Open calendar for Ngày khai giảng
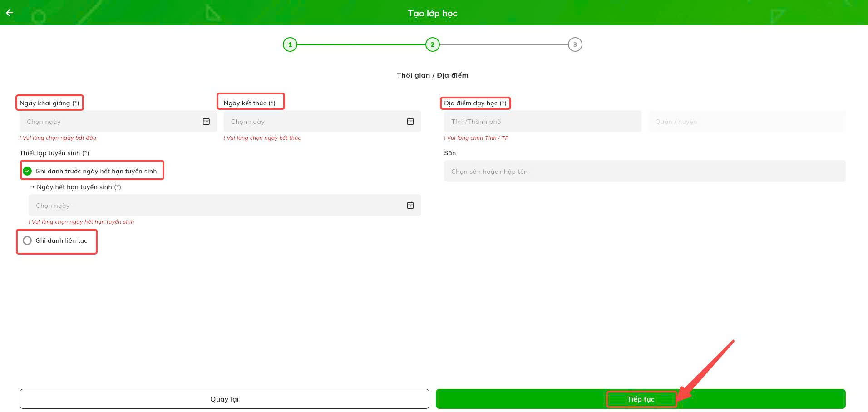868x412 pixels. coord(206,121)
